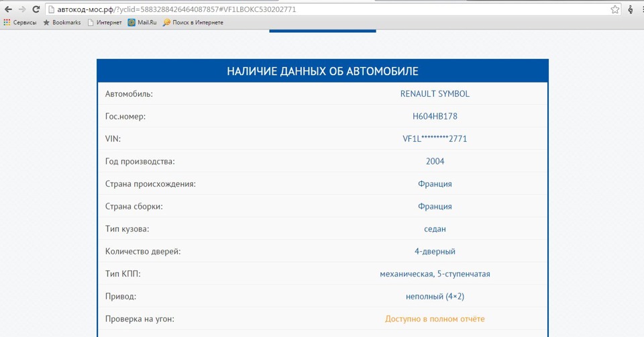
Task: Reload the page with the refresh icon
Action: 36,9
